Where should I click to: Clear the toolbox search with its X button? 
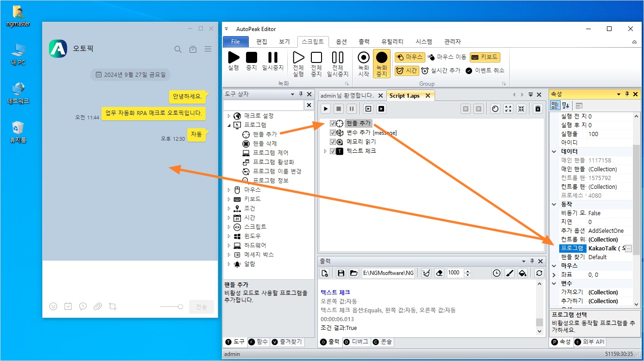[309, 106]
